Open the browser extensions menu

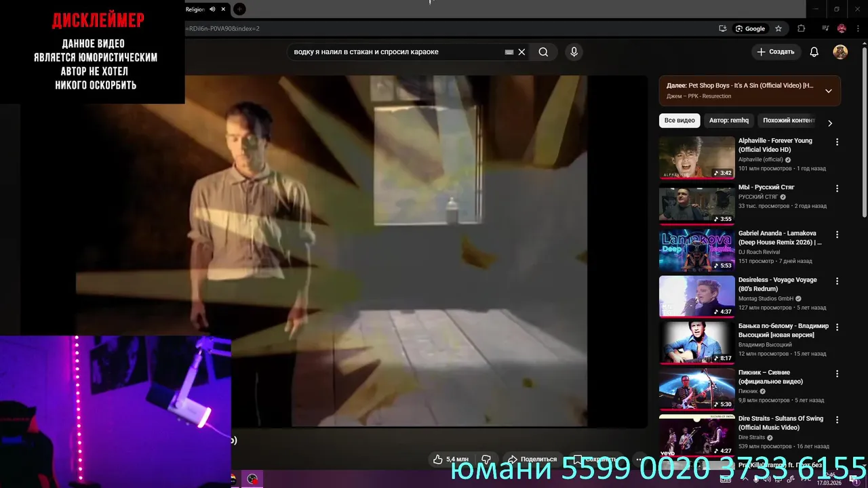coord(802,28)
